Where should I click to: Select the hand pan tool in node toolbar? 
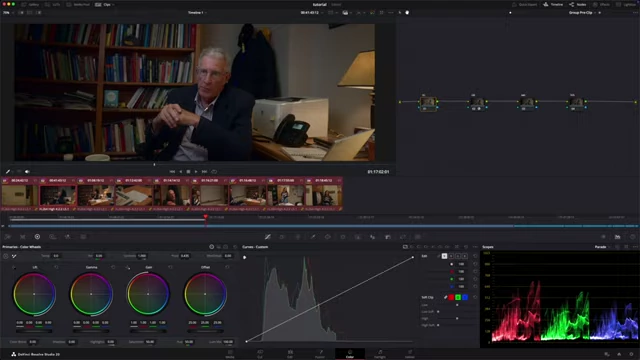pos(407,13)
